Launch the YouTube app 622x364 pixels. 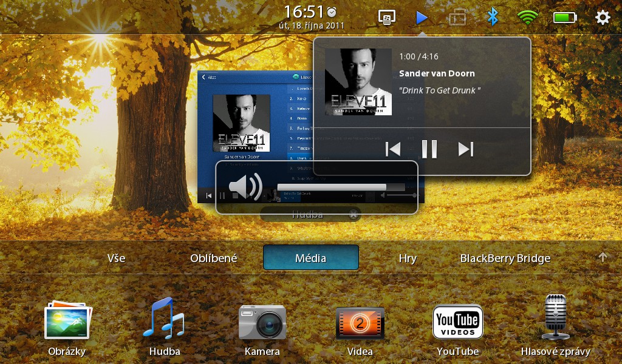(458, 322)
